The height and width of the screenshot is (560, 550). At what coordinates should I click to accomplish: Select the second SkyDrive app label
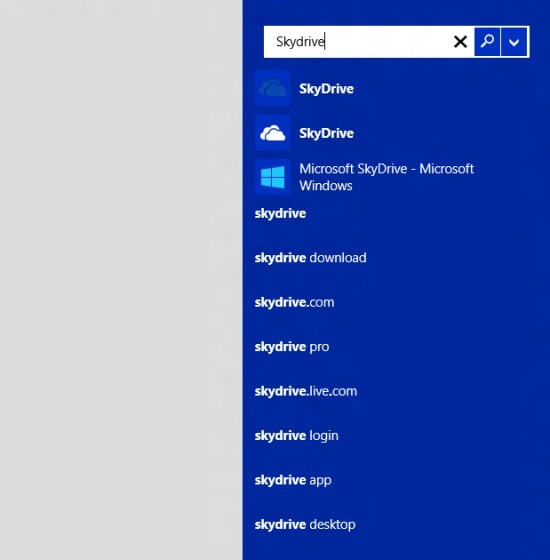(x=326, y=134)
